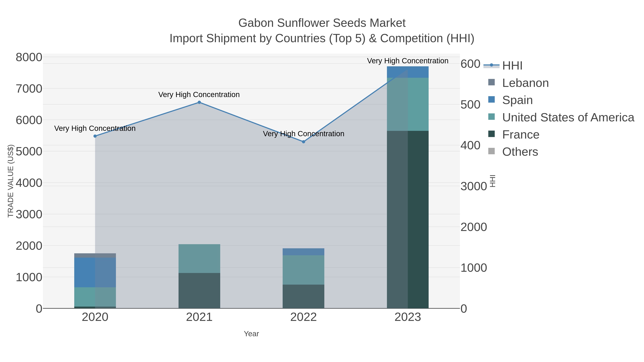Click the Import Shipment by Countries subtitle

coord(322,38)
